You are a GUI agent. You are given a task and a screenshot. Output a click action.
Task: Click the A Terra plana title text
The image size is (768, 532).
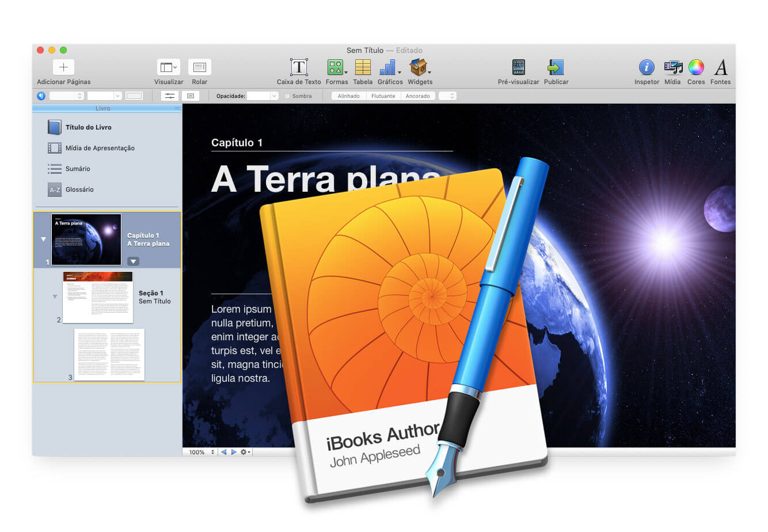click(x=326, y=179)
